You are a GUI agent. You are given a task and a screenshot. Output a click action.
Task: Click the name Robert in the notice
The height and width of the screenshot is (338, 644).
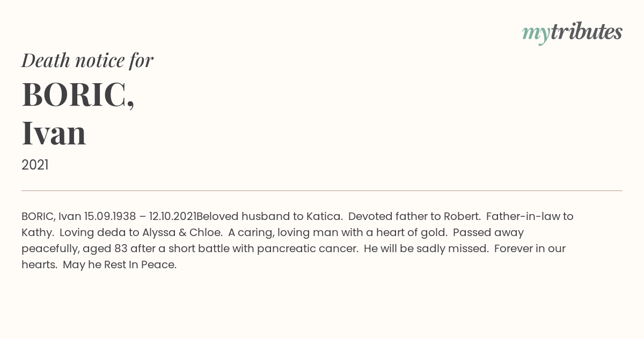coord(462,217)
